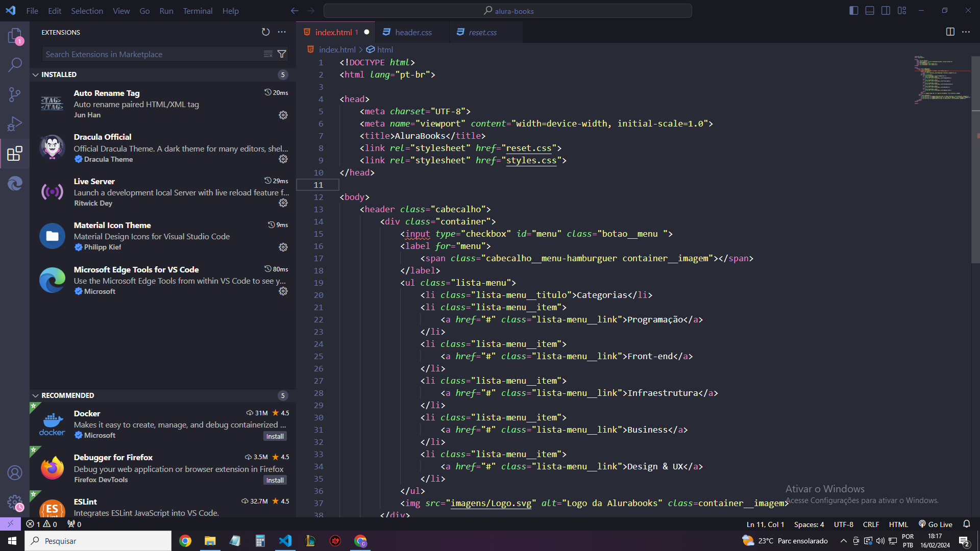Screen dimensions: 980x551
Task: Open the Manage gear in activity bar
Action: point(15,503)
